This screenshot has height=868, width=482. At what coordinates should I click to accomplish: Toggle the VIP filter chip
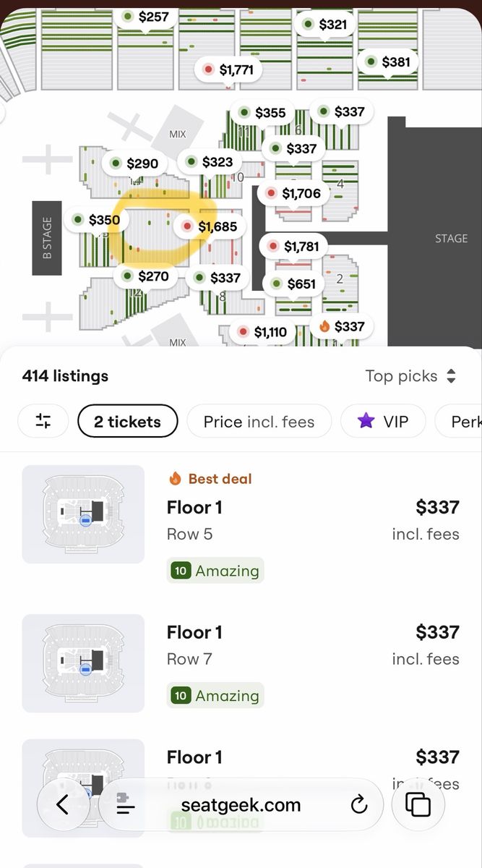coord(383,421)
